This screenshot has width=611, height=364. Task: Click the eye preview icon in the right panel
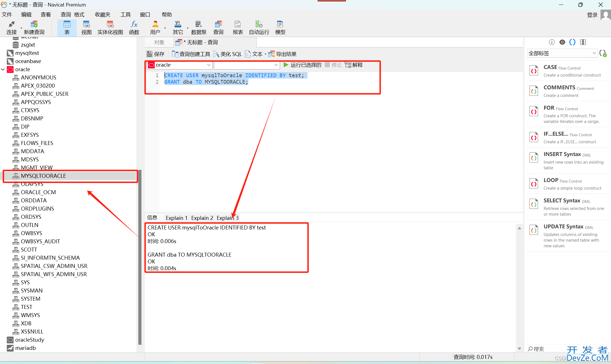pyautogui.click(x=562, y=42)
